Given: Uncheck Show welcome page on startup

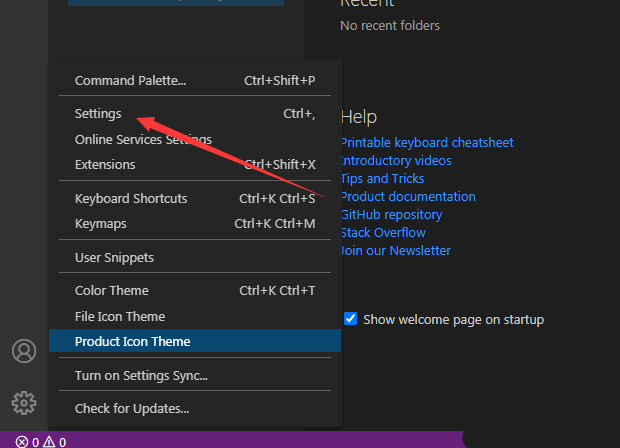Looking at the screenshot, I should coord(350,319).
